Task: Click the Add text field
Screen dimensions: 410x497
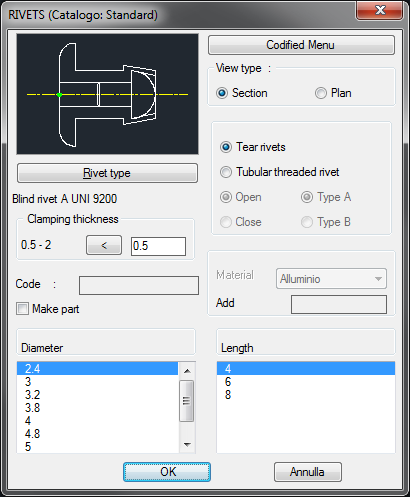Action: (x=339, y=304)
